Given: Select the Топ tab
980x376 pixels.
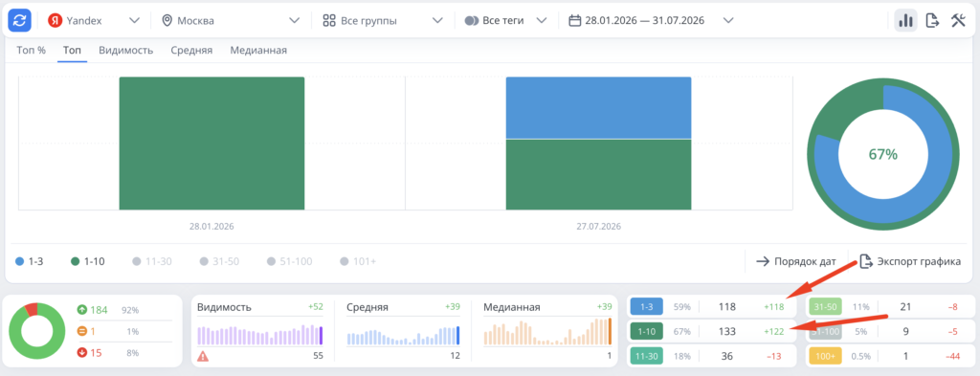Looking at the screenshot, I should pyautogui.click(x=72, y=50).
